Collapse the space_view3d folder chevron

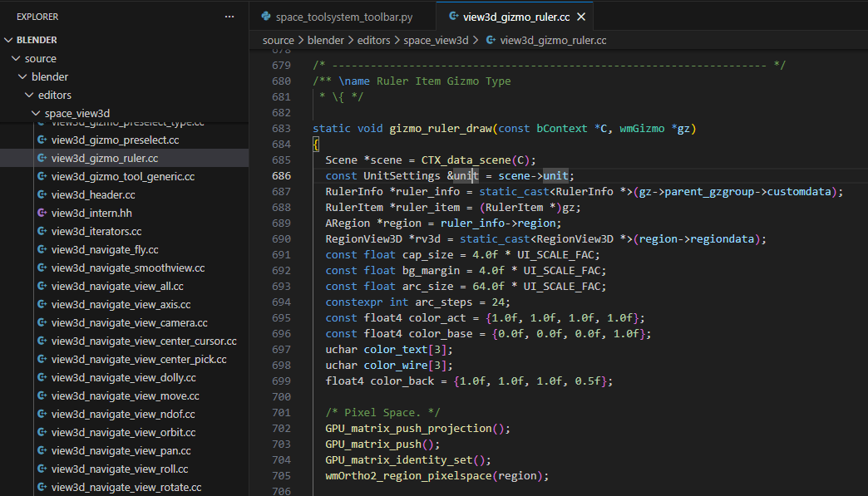(x=36, y=113)
